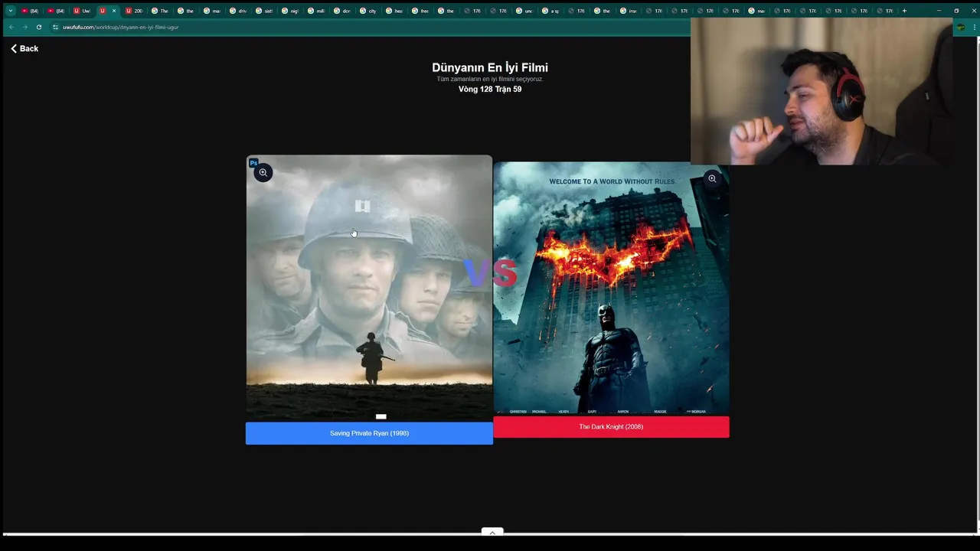This screenshot has width=980, height=551.
Task: Switch to the "city" tab
Action: 367,11
